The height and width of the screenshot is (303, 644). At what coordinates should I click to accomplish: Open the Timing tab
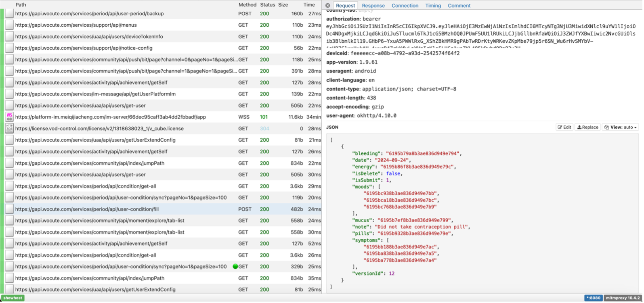click(433, 6)
